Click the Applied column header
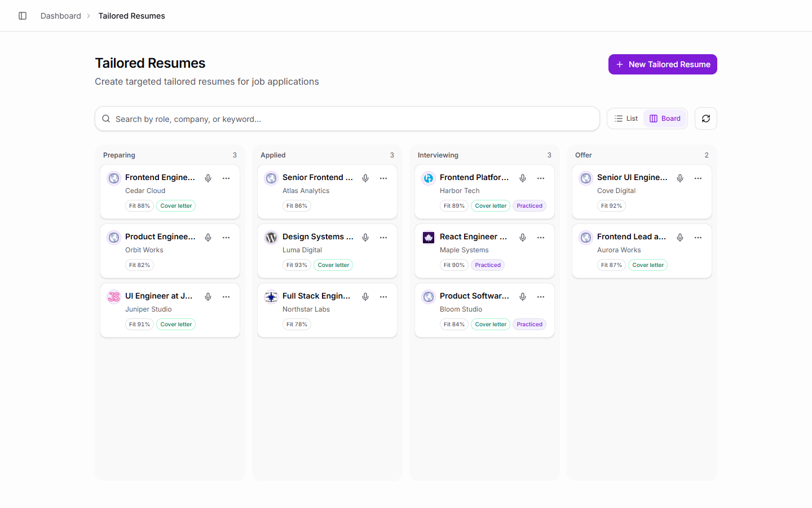Image resolution: width=812 pixels, height=508 pixels. (273, 155)
